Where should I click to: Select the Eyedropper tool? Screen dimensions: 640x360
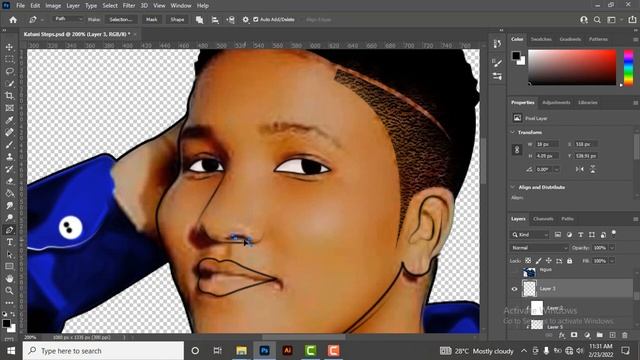click(9, 120)
